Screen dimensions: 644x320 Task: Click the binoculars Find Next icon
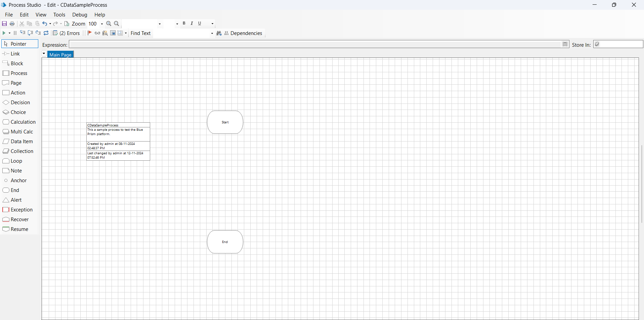pyautogui.click(x=219, y=33)
